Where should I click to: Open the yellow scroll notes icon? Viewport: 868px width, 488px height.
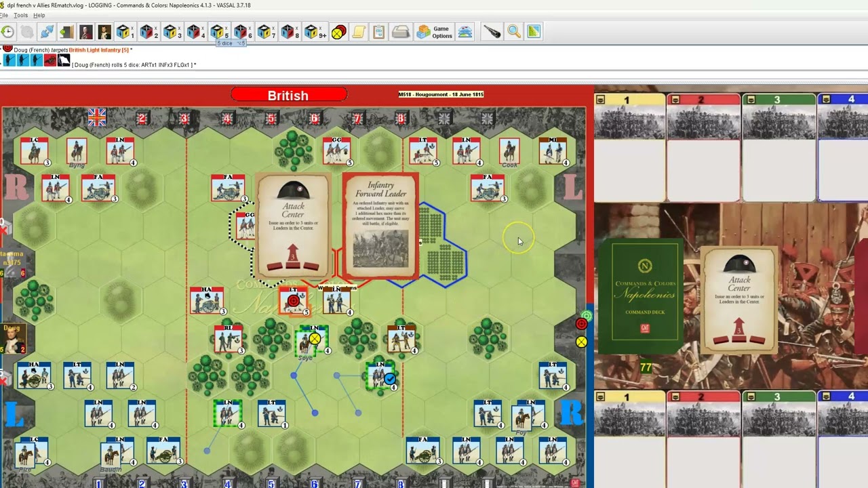359,32
